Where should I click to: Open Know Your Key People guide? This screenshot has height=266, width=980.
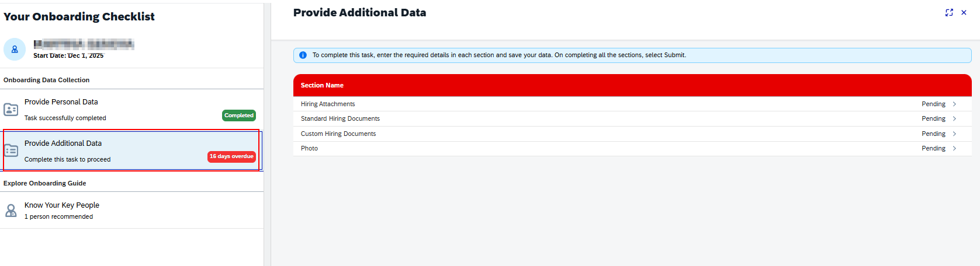click(62, 205)
